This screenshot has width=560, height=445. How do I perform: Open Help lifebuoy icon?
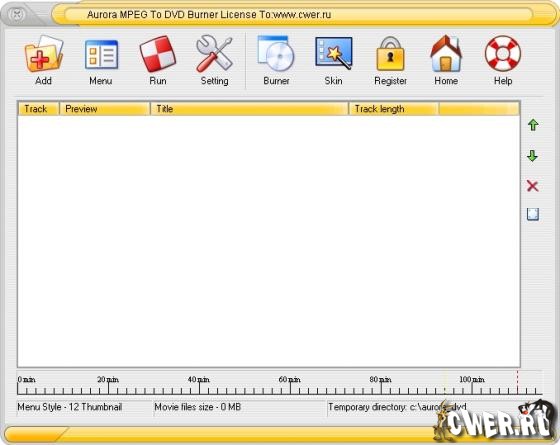503,53
